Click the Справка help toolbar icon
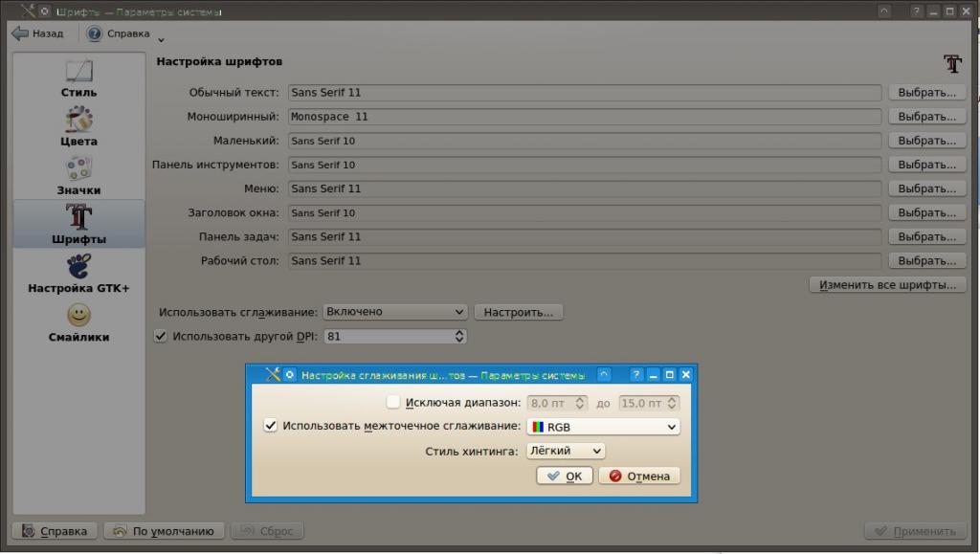 tap(95, 33)
